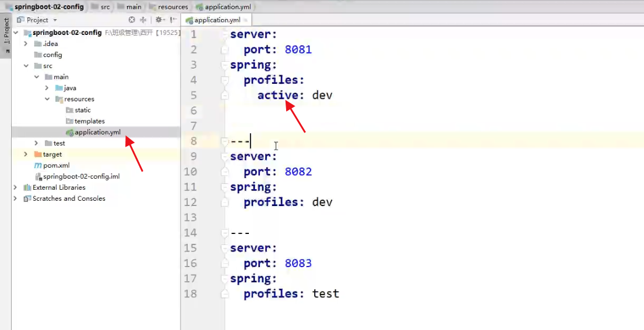Expand Scratches and Consoles arrow

click(x=16, y=198)
